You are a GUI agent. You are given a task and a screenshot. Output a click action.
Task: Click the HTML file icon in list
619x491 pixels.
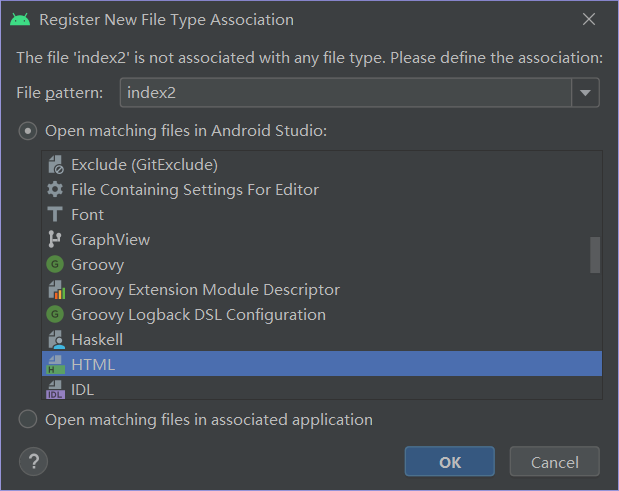tap(55, 364)
